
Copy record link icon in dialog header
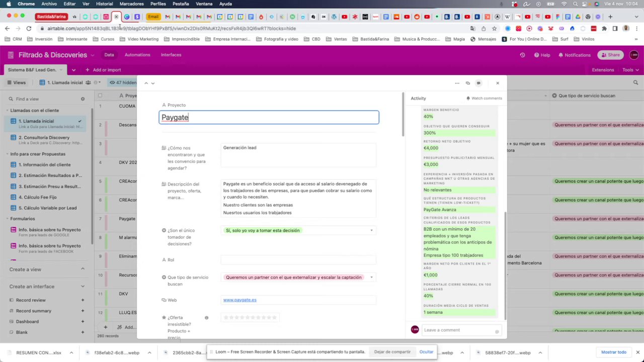coord(467,83)
